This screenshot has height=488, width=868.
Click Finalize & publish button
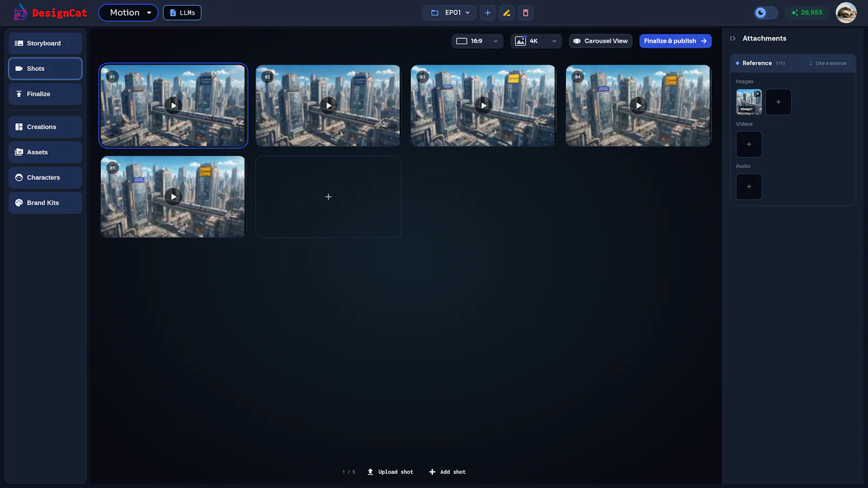[675, 41]
